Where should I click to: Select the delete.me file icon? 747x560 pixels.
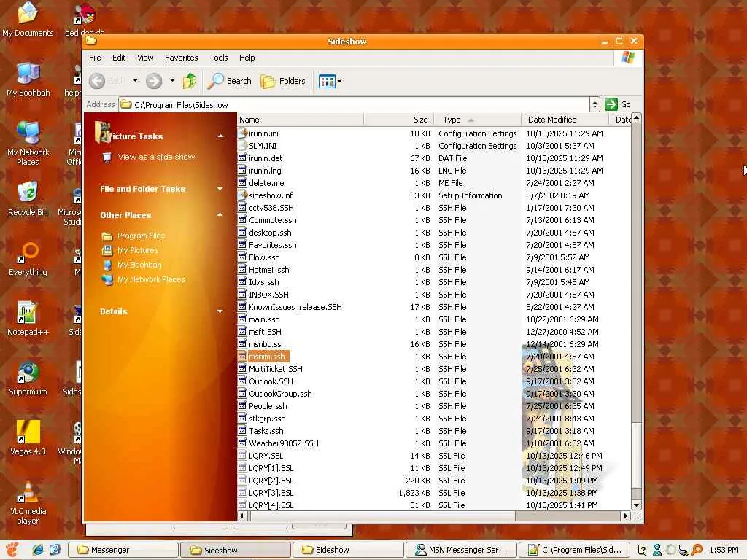[x=242, y=183]
